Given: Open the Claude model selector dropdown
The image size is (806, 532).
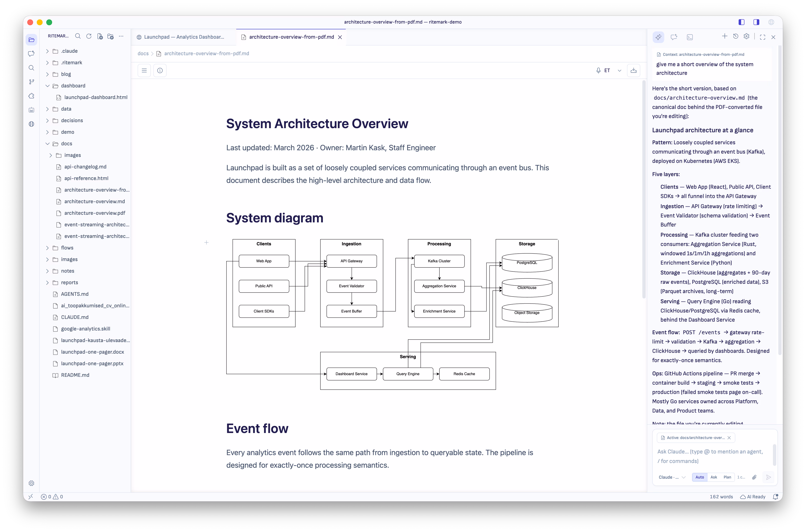Looking at the screenshot, I should pyautogui.click(x=672, y=477).
